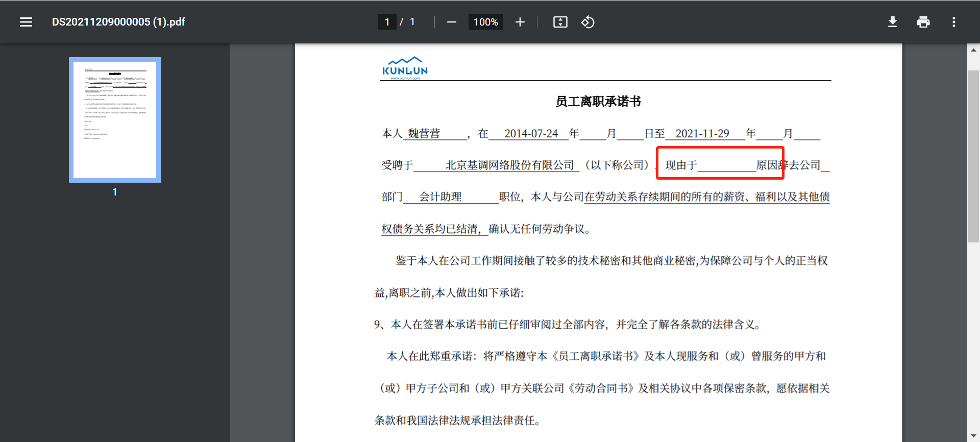Click the total page count after slash

(412, 22)
